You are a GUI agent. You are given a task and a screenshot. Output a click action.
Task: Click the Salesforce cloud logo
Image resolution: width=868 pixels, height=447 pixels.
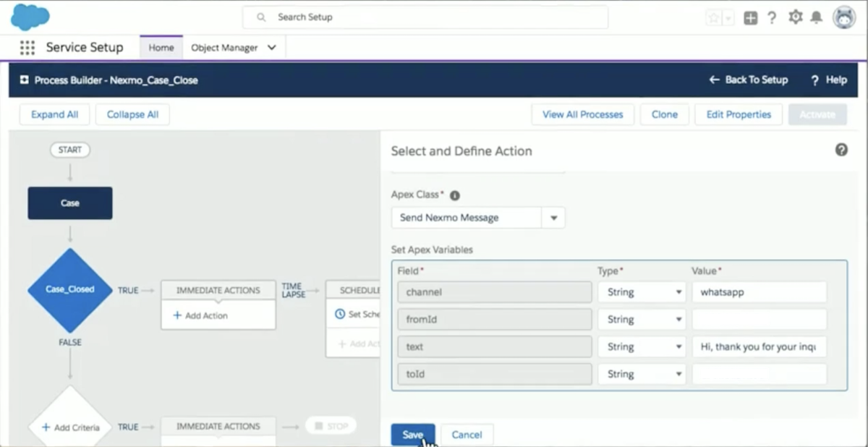point(30,17)
